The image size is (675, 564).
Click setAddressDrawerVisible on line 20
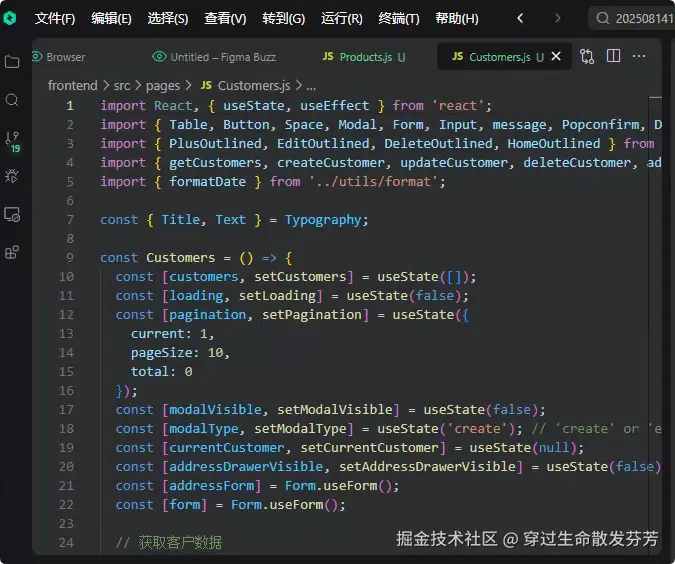427,467
